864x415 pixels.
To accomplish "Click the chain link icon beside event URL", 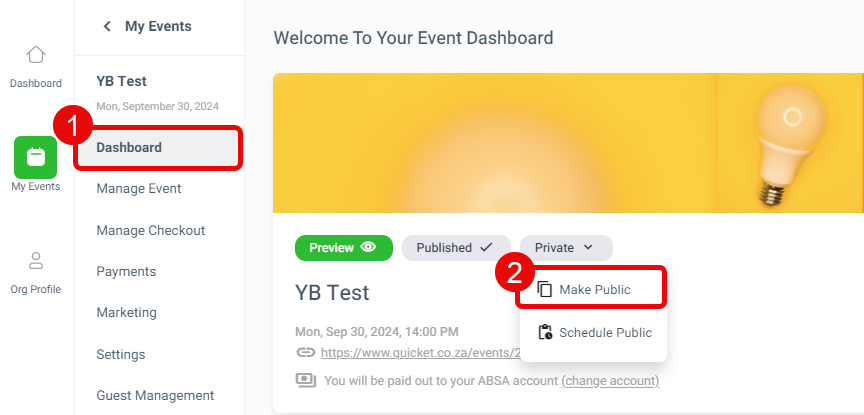I will [x=305, y=352].
